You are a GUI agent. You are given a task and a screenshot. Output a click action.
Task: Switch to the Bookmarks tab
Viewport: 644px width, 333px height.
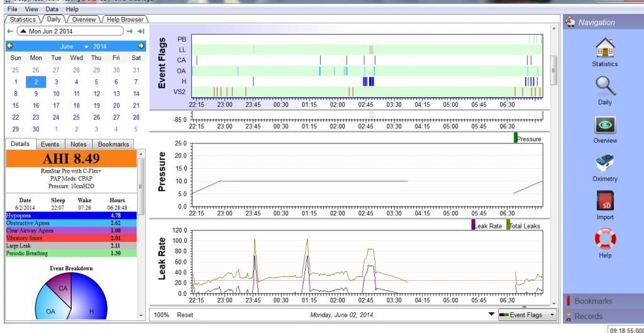point(113,144)
